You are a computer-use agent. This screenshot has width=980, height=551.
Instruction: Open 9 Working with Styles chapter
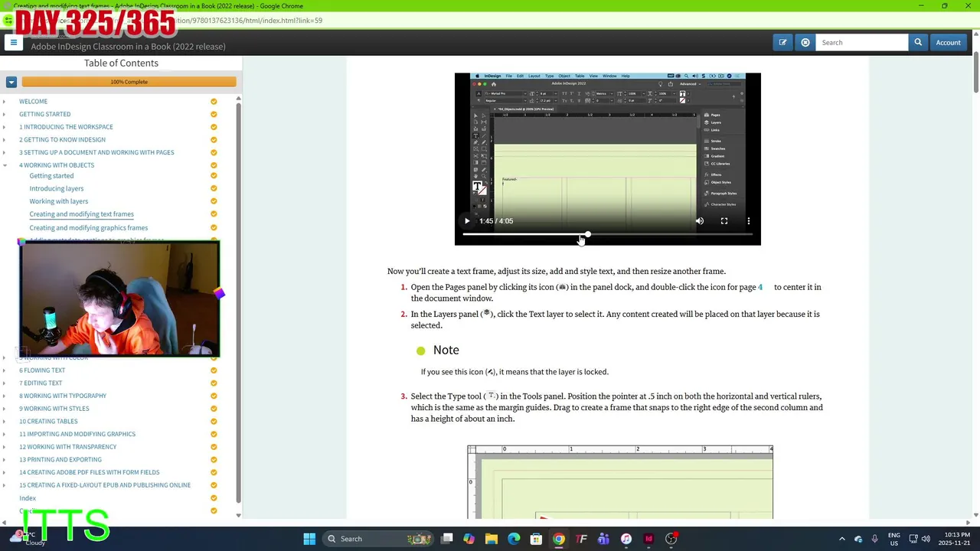[54, 409]
